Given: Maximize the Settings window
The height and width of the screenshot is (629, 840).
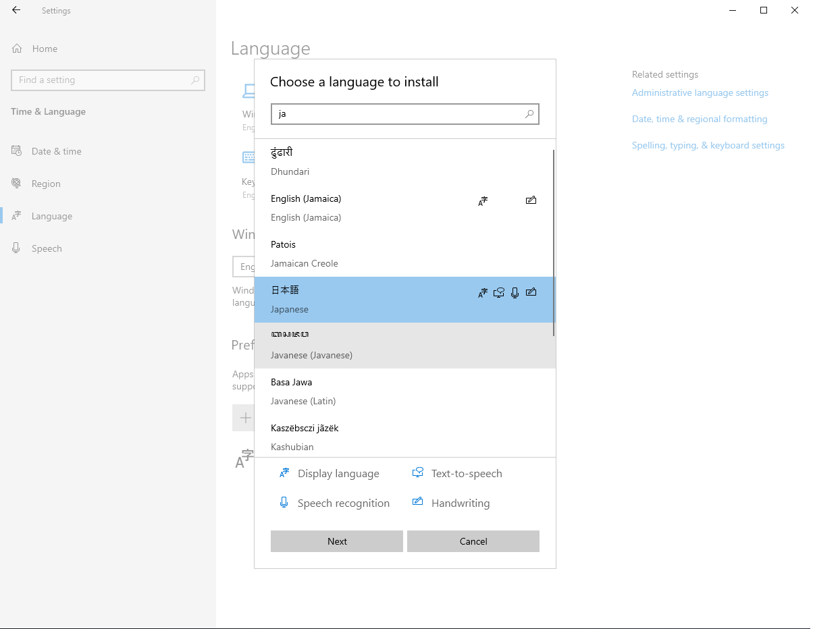Looking at the screenshot, I should (764, 10).
